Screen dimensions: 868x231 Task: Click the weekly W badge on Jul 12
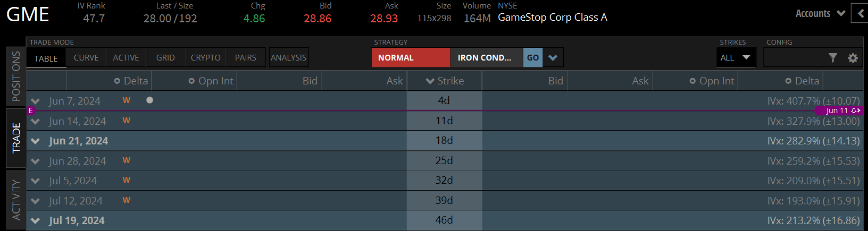127,200
